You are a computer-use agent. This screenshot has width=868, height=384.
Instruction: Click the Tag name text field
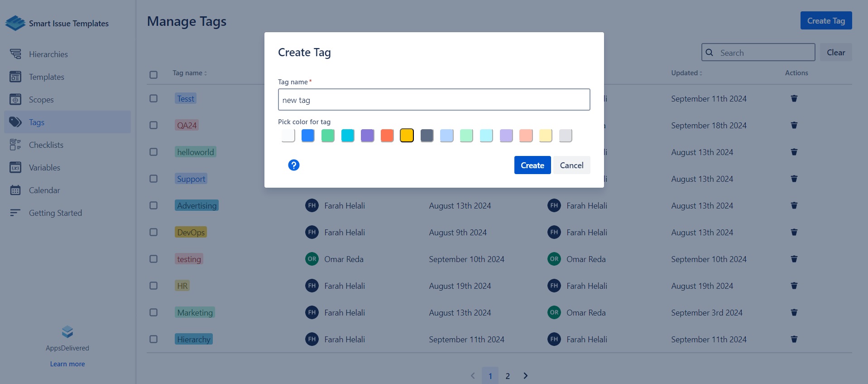[434, 100]
